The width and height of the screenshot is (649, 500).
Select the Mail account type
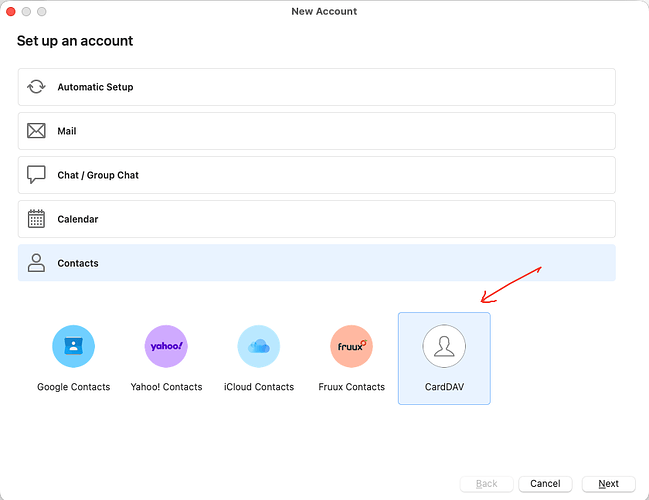317,131
